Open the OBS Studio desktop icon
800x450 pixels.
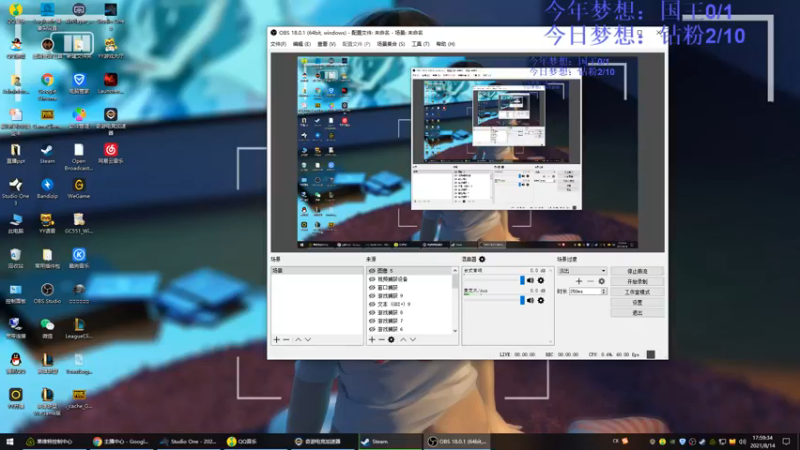click(47, 293)
